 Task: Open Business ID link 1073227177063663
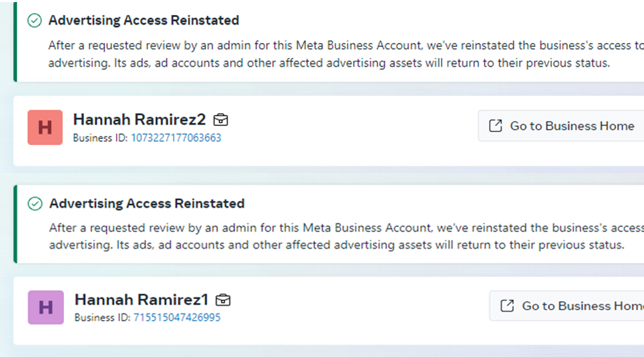(x=176, y=138)
